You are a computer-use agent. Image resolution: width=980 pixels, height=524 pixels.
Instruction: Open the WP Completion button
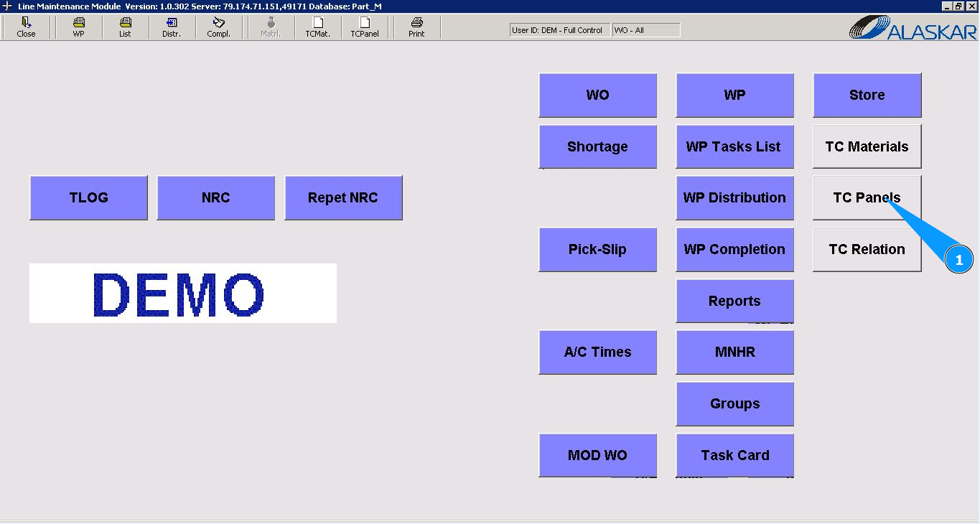tap(734, 249)
